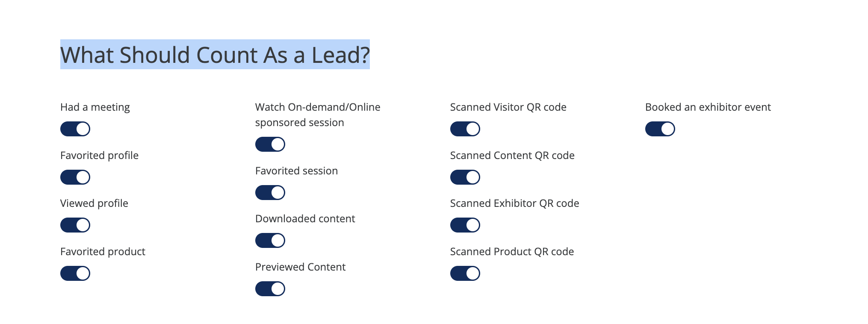Disable the Booked an exhibitor event toggle
This screenshot has height=324, width=868.
coord(660,129)
